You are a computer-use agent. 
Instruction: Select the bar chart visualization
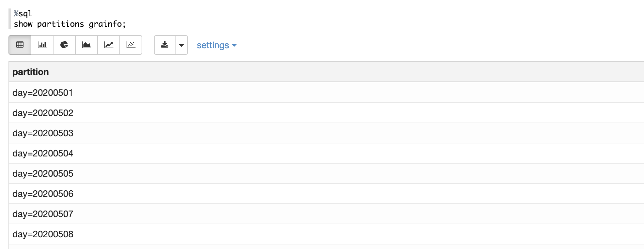click(x=42, y=45)
